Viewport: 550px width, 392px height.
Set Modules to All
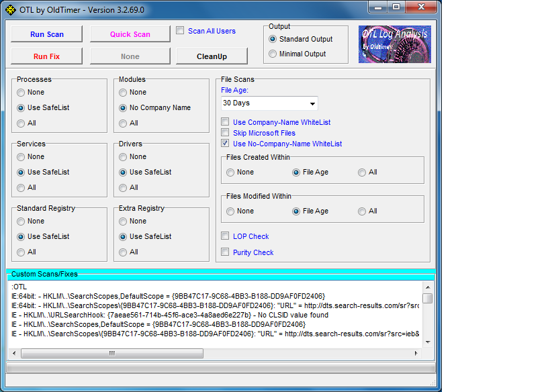pos(123,123)
